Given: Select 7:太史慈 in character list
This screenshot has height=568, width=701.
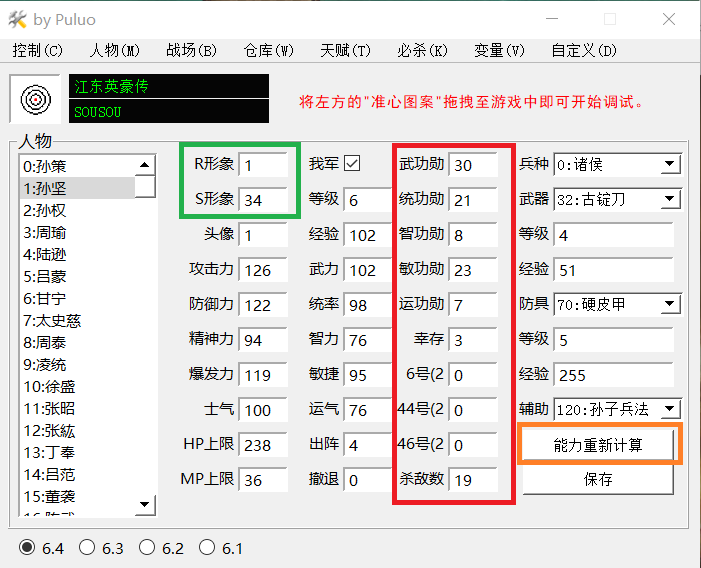Looking at the screenshot, I should [x=77, y=320].
